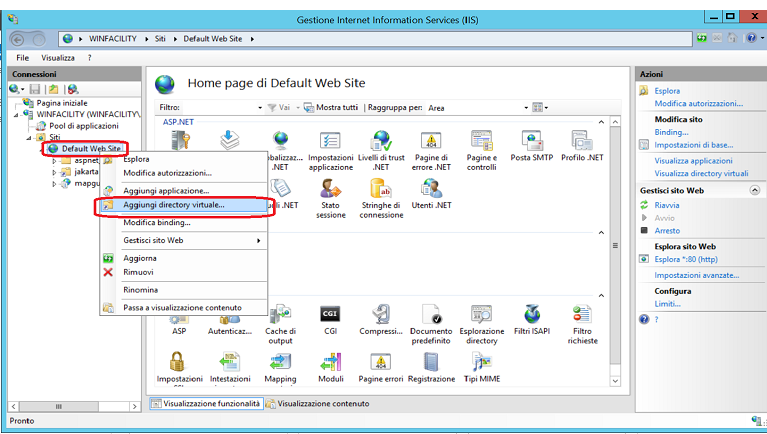767x434 pixels.
Task: Open the Visualizza menu
Action: coord(58,58)
